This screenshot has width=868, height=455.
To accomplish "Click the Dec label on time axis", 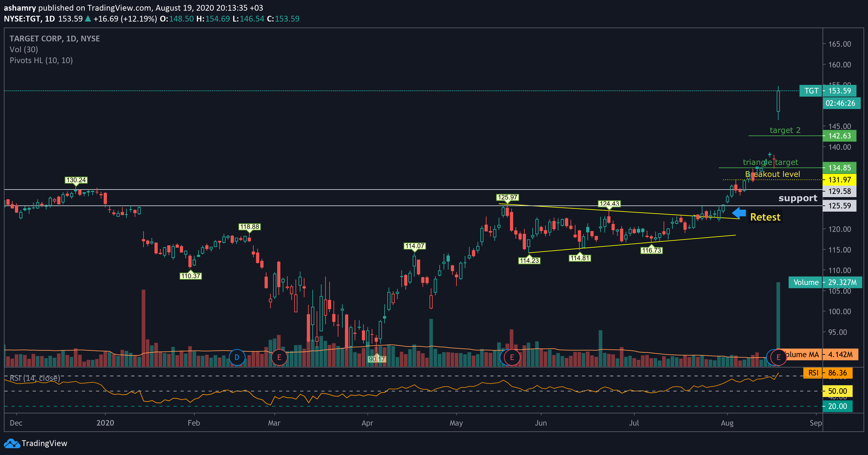I will (x=16, y=423).
